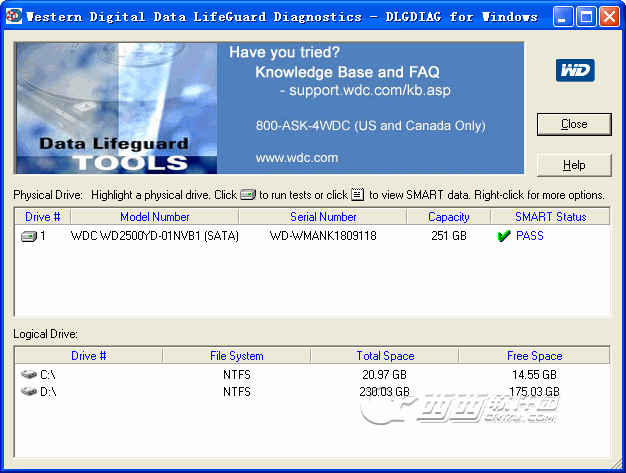
Task: Click the logical Drive # column header
Action: tap(89, 356)
